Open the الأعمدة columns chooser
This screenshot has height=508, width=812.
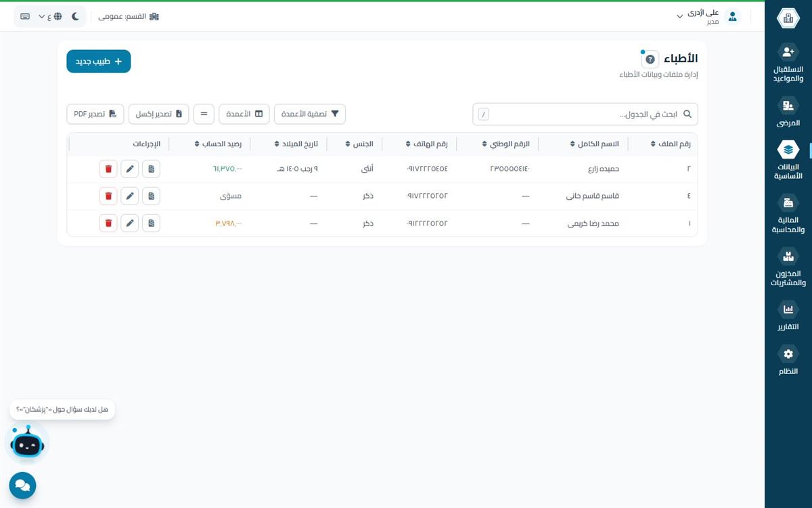coord(244,114)
